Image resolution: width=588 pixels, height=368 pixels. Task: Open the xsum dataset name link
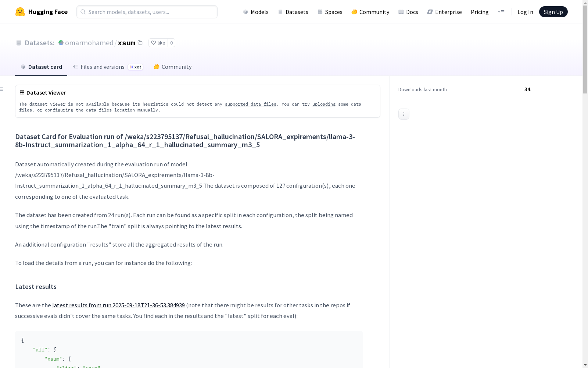pos(126,43)
